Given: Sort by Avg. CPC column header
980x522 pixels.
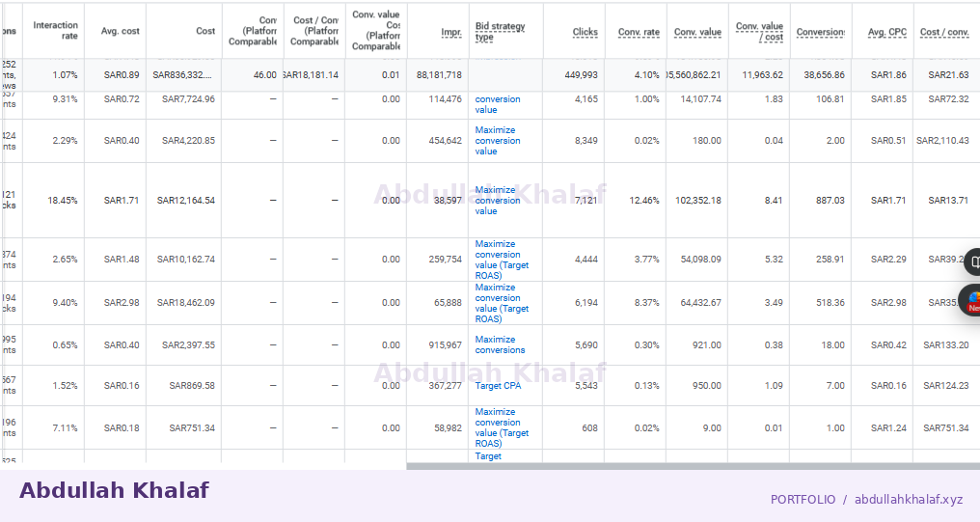Looking at the screenshot, I should 886,32.
